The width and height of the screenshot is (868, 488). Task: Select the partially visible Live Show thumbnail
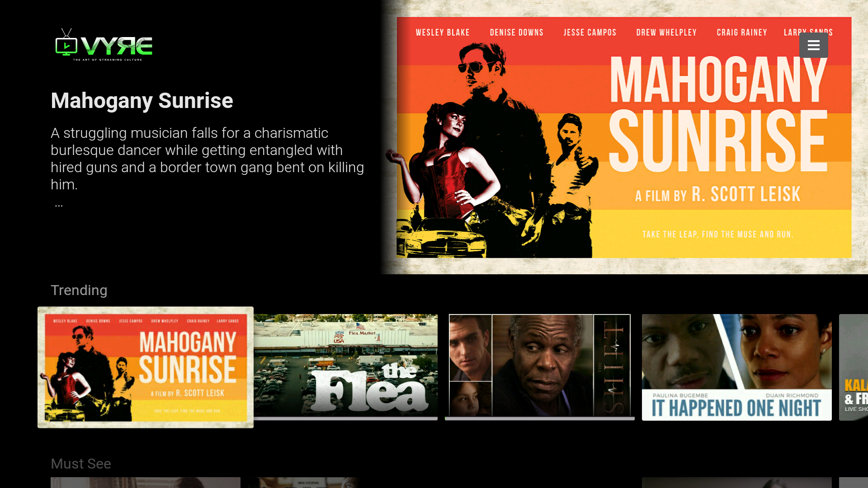tap(854, 367)
